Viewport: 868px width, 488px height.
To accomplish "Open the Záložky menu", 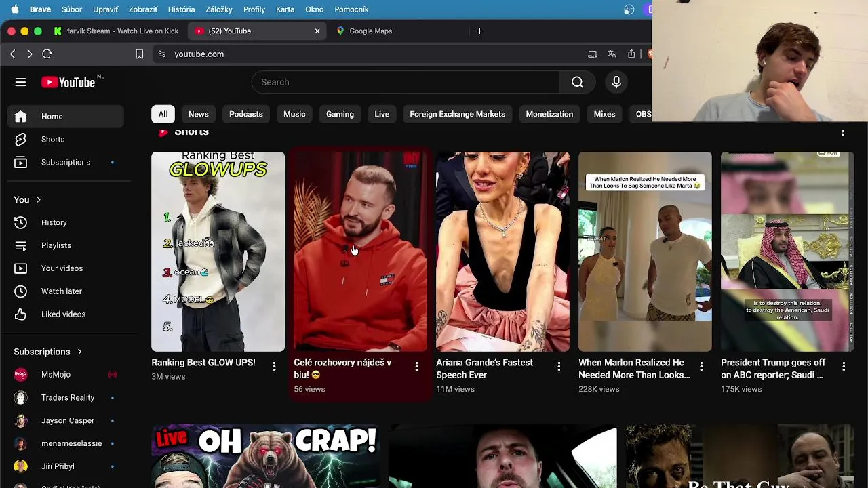I will pos(218,9).
